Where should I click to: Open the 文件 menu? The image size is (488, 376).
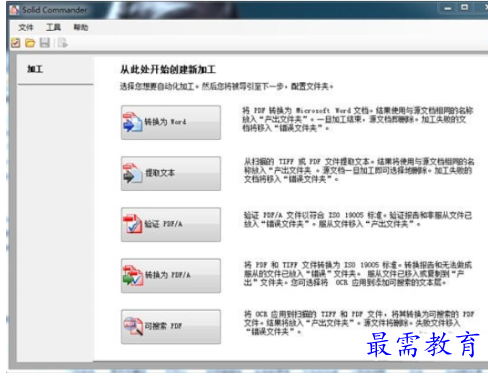(26, 27)
